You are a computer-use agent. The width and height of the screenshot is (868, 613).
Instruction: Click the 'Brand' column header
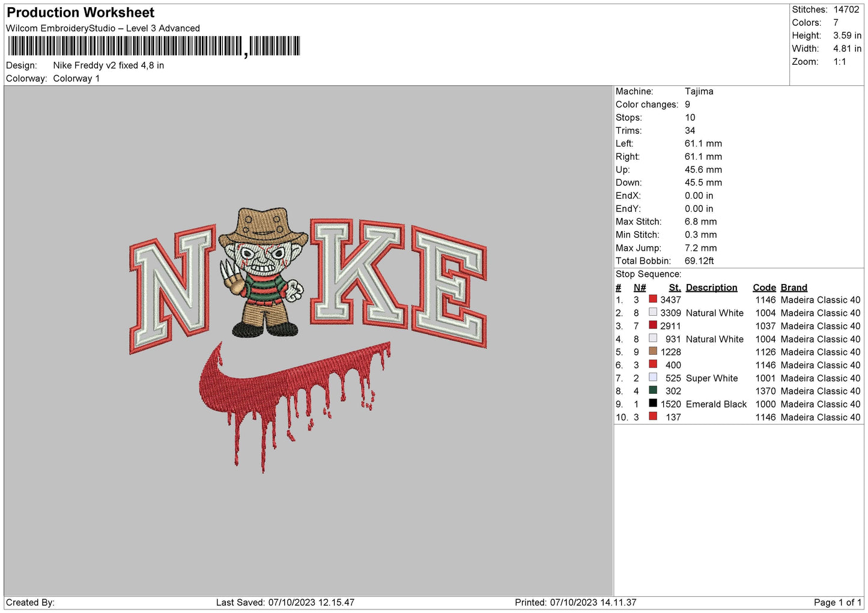pos(794,288)
